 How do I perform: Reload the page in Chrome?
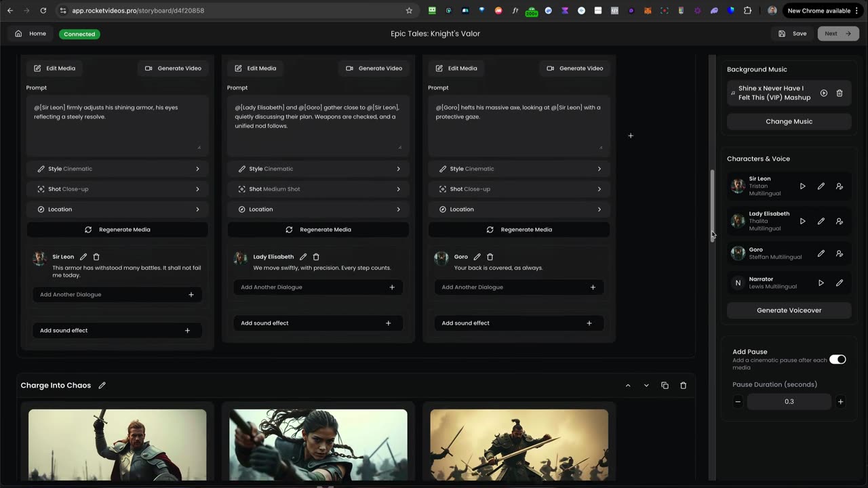point(43,11)
